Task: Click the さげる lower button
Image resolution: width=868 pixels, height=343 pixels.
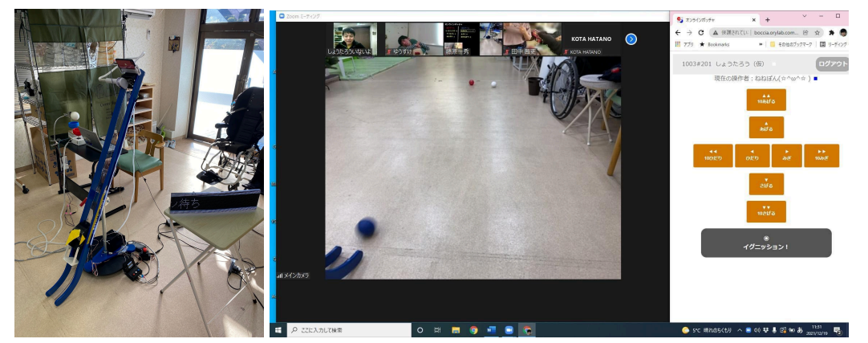Action: 766,184
